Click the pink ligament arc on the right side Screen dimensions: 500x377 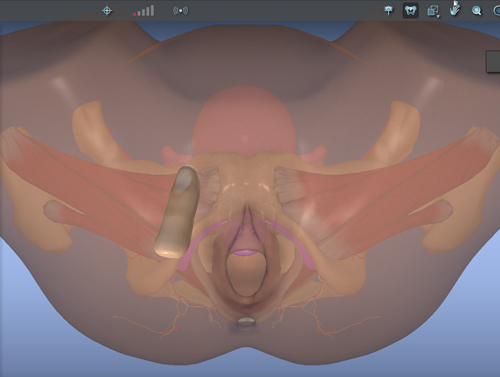coord(293,242)
